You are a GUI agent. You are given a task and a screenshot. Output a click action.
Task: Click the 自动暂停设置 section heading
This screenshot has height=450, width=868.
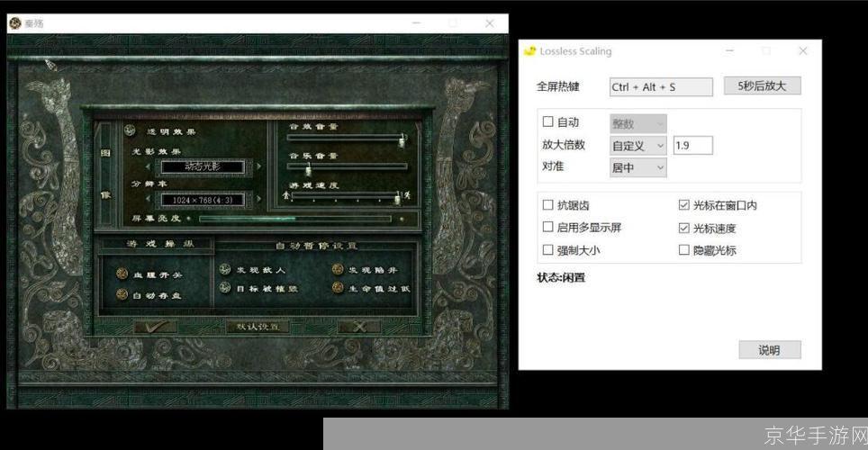(x=317, y=246)
